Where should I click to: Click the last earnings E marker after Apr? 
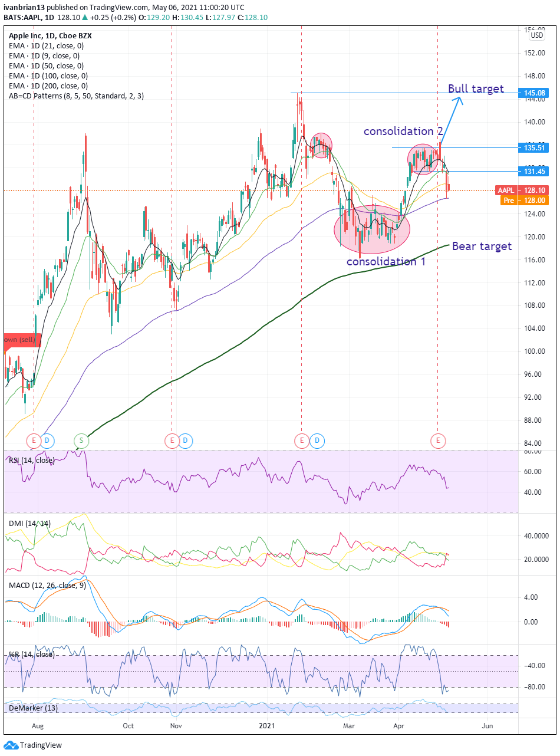coord(438,440)
